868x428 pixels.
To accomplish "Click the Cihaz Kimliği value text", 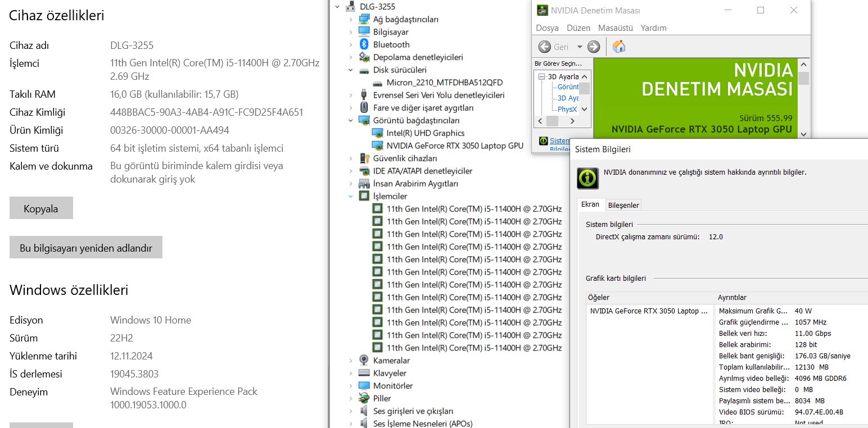I will coord(207,112).
